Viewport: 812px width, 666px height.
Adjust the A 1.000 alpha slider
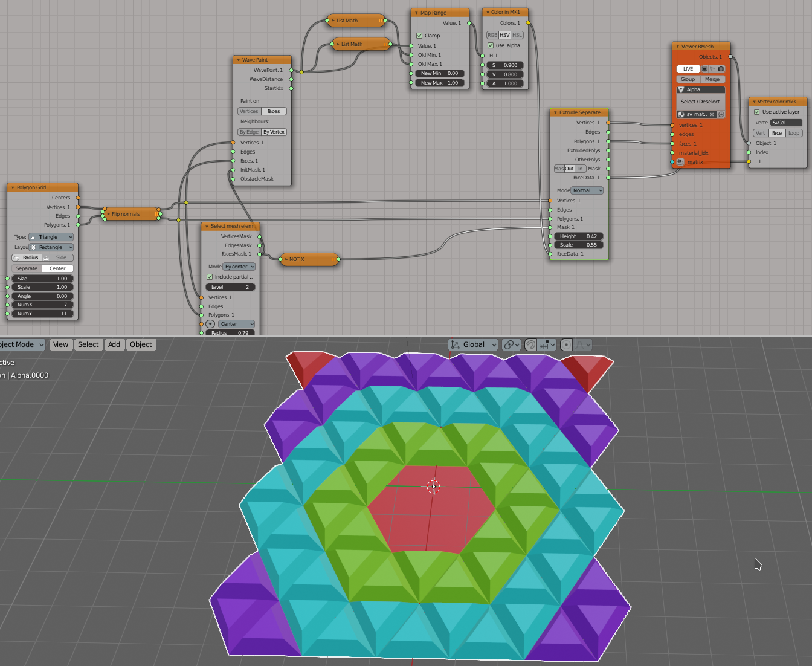click(x=505, y=83)
